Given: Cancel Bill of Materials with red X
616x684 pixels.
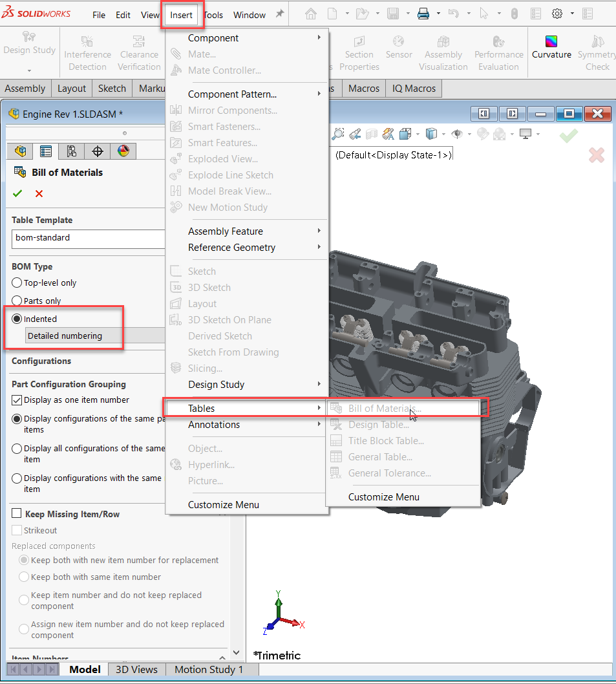Looking at the screenshot, I should point(39,193).
